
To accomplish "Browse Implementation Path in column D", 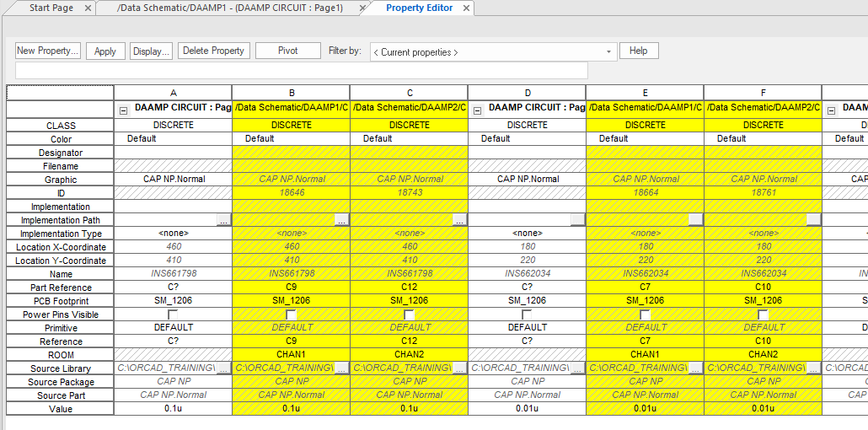I will [577, 220].
